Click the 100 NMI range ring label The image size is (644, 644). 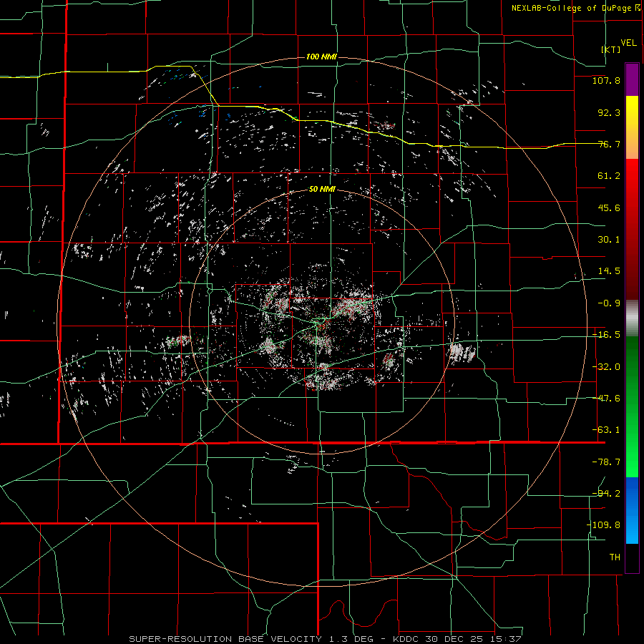(x=321, y=57)
